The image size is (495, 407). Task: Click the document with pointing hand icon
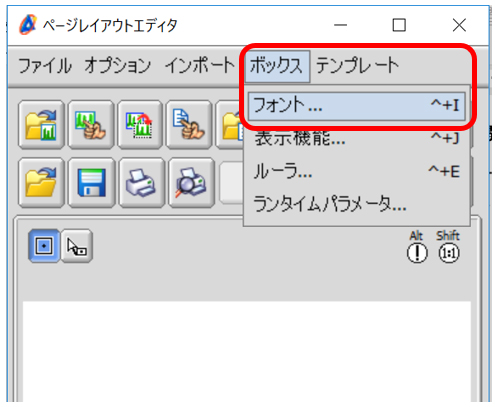coord(189,125)
